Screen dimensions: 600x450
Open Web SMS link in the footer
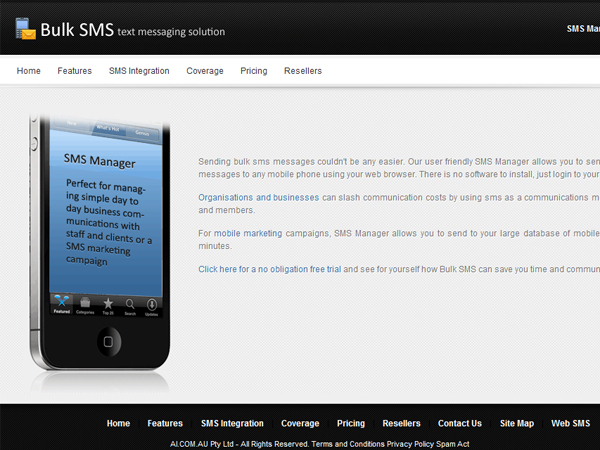pos(571,423)
